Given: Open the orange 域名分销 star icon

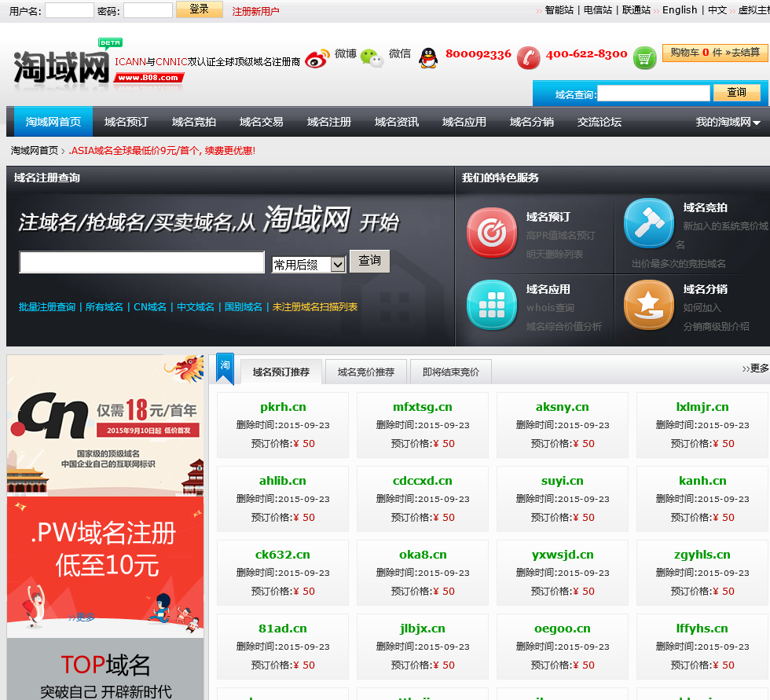Looking at the screenshot, I should point(649,304).
